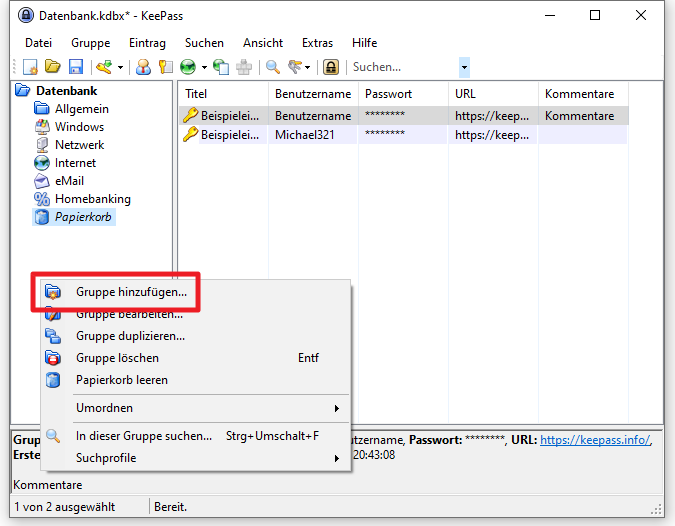Save the database with the floppy icon
This screenshot has height=526, width=675.
click(x=76, y=67)
